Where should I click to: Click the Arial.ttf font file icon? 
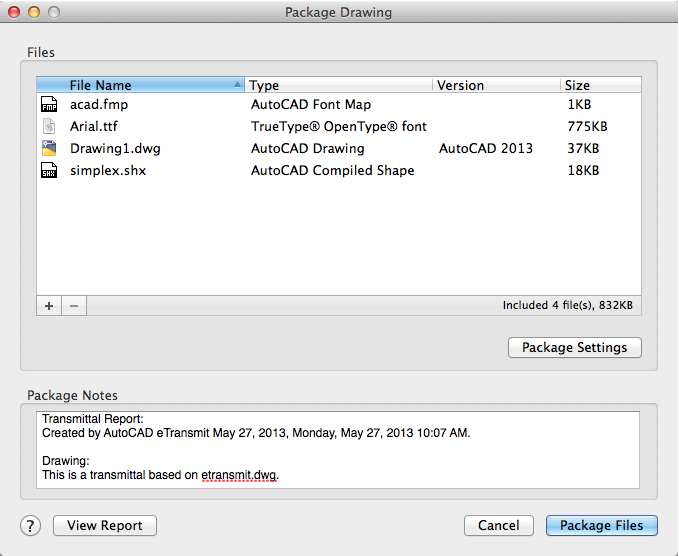(x=49, y=126)
